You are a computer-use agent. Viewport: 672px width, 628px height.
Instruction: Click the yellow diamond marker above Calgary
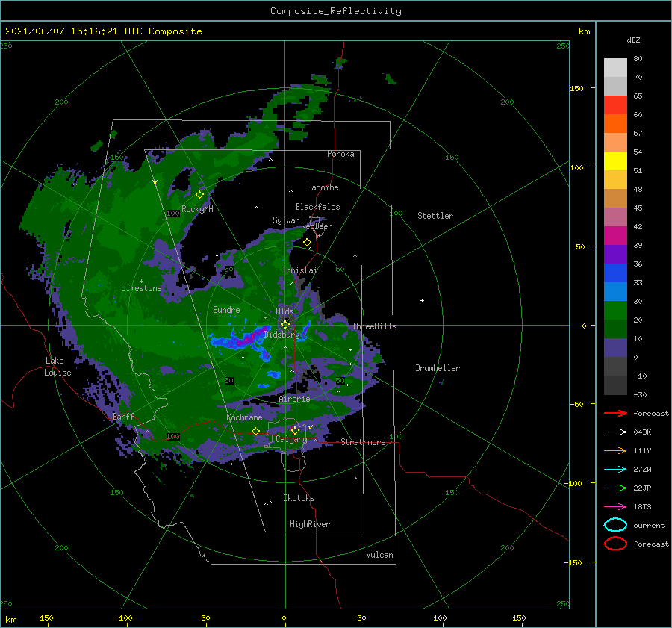click(295, 430)
